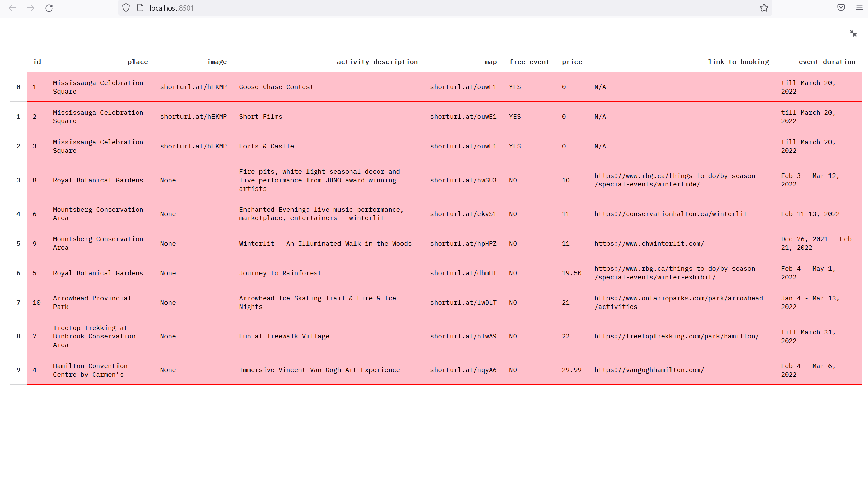The width and height of the screenshot is (868, 496).
Task: Reload the localhost:8501 page
Action: [x=49, y=8]
